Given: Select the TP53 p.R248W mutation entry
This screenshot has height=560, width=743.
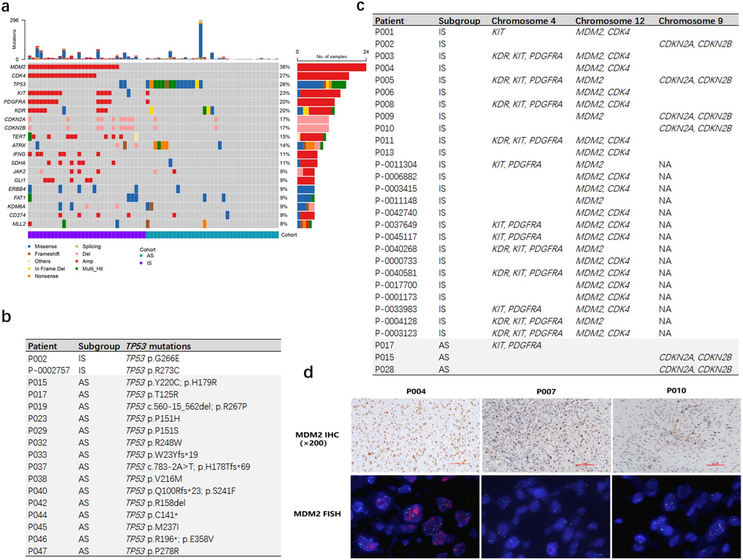Looking at the screenshot, I should coord(154,443).
